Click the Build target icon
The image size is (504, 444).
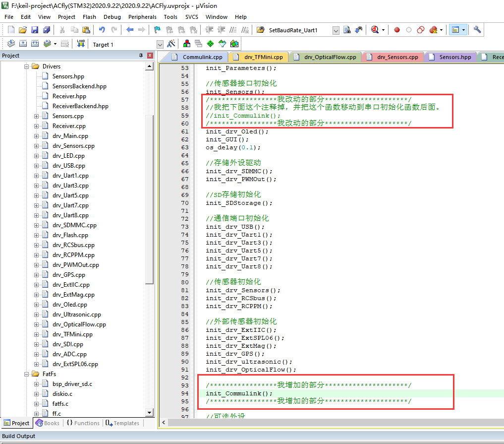pyautogui.click(x=23, y=44)
